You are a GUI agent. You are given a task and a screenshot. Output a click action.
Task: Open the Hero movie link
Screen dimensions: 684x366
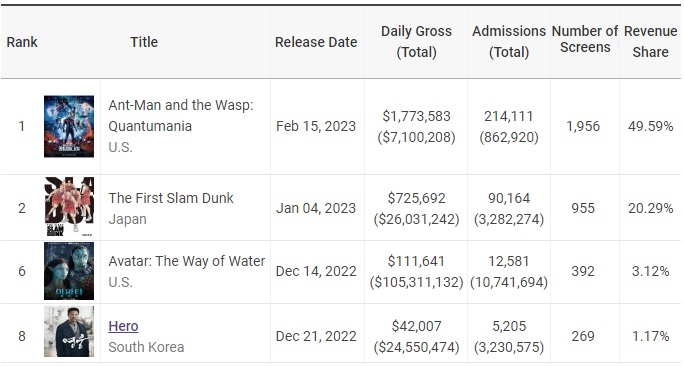[123, 326]
